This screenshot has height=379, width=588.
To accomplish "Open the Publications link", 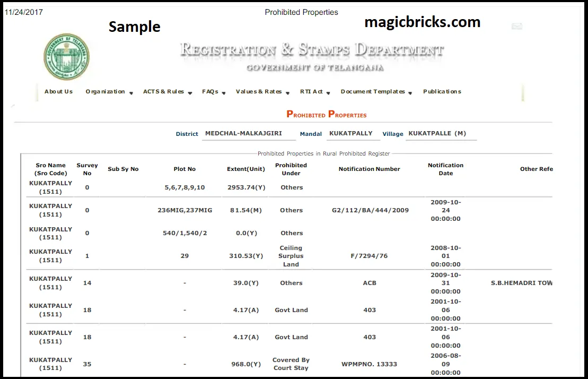I will (442, 92).
